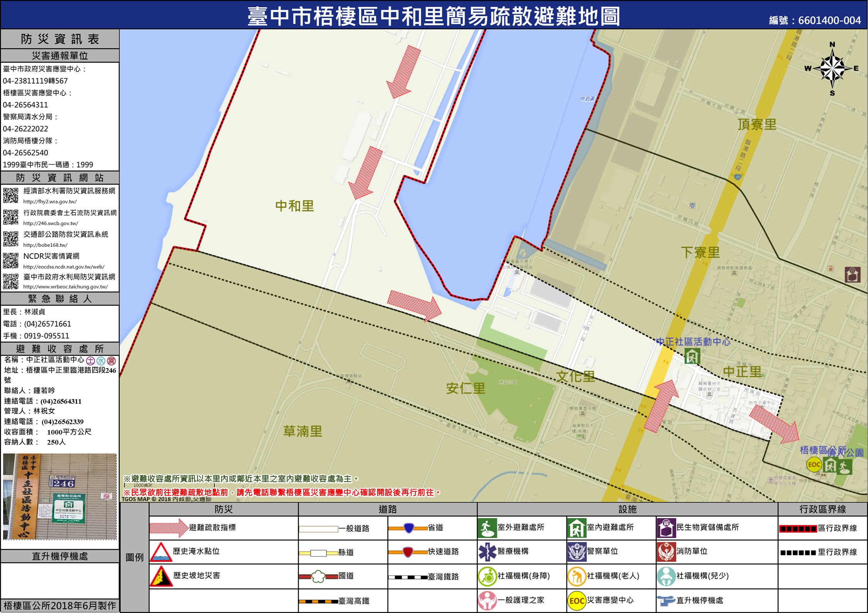
Task: Click the purple supplies storage marker on map
Action: [852, 275]
